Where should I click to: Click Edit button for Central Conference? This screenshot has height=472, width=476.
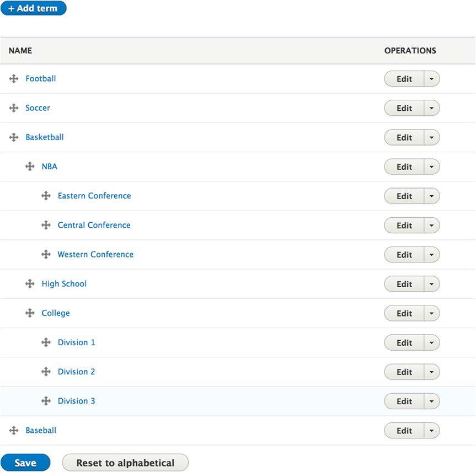pos(404,225)
